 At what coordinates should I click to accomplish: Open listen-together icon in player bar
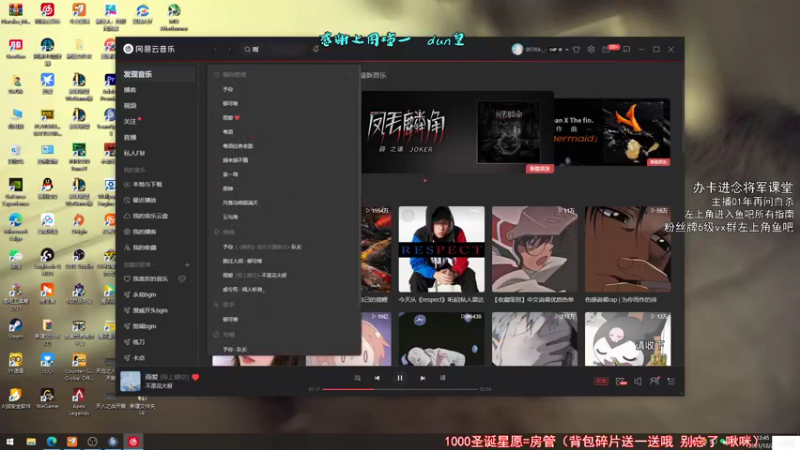click(655, 381)
